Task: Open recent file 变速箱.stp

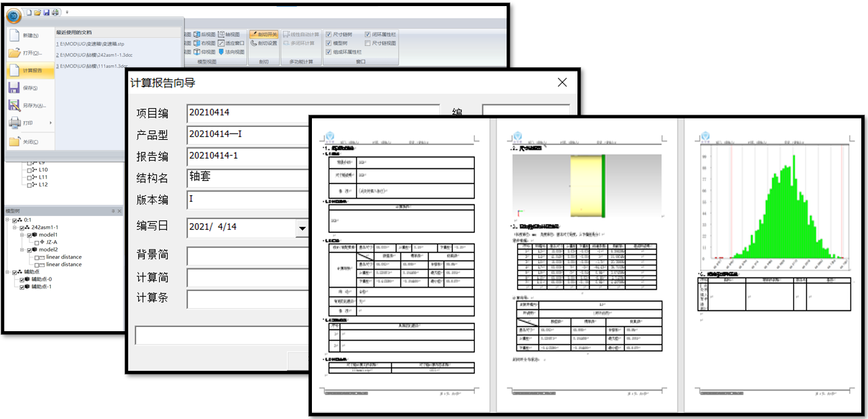Action: tap(92, 45)
